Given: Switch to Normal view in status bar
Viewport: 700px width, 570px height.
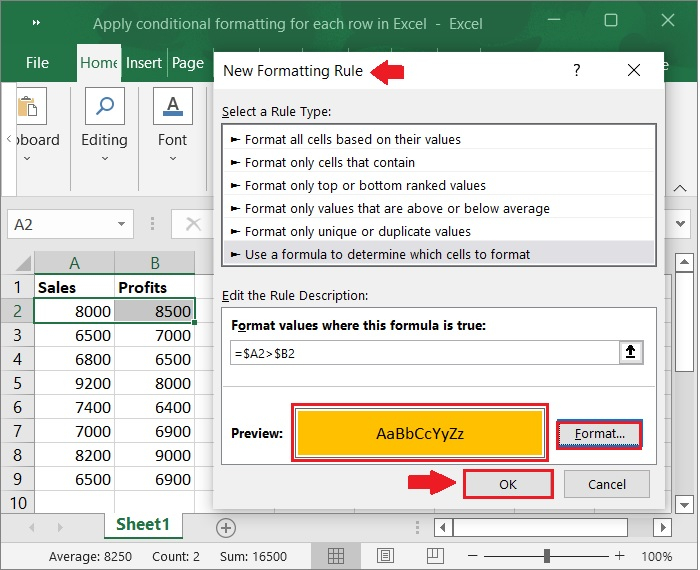Looking at the screenshot, I should (336, 556).
